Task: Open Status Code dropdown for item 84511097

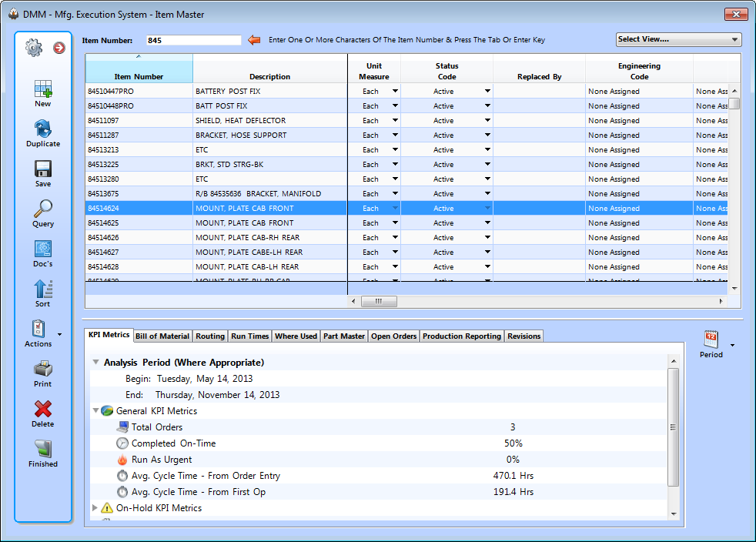Action: click(487, 120)
